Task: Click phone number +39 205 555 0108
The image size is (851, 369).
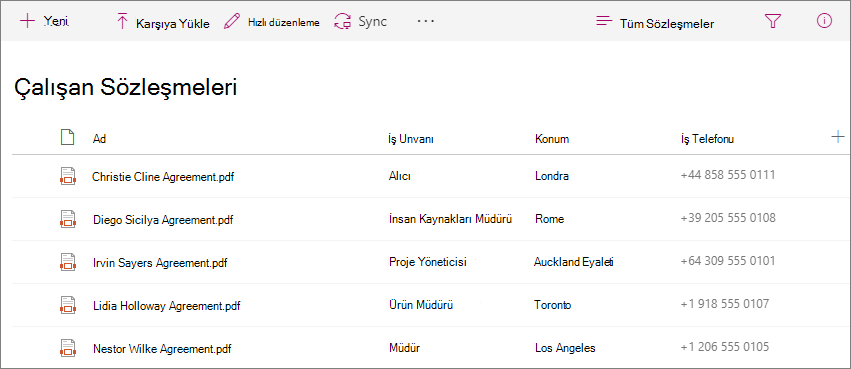Action: point(728,218)
